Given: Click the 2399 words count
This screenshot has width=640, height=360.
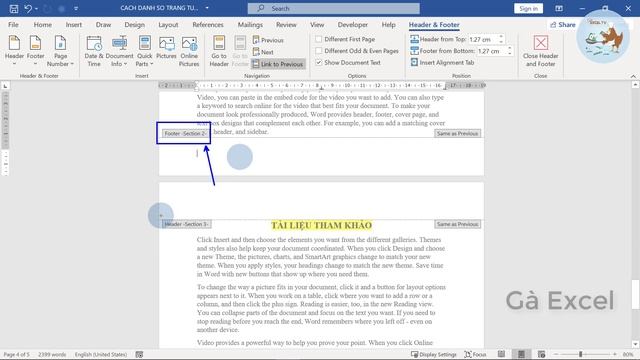Looking at the screenshot, I should 52,354.
